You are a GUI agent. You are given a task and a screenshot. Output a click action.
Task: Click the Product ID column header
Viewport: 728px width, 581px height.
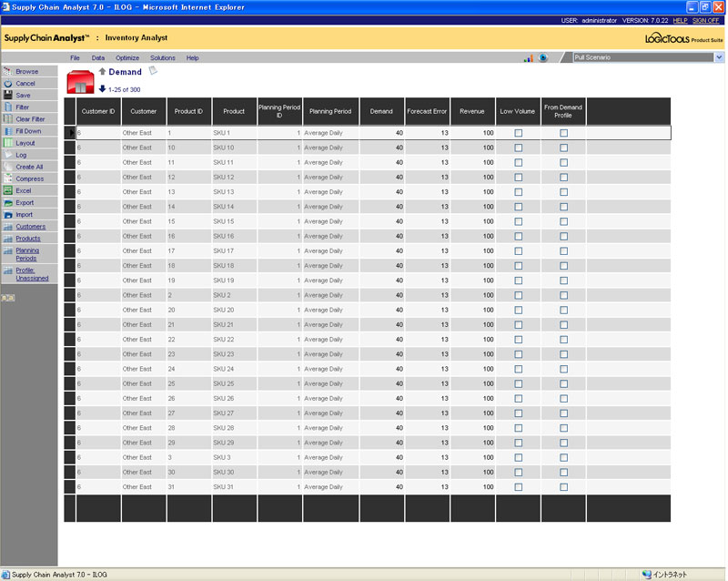[x=188, y=111]
